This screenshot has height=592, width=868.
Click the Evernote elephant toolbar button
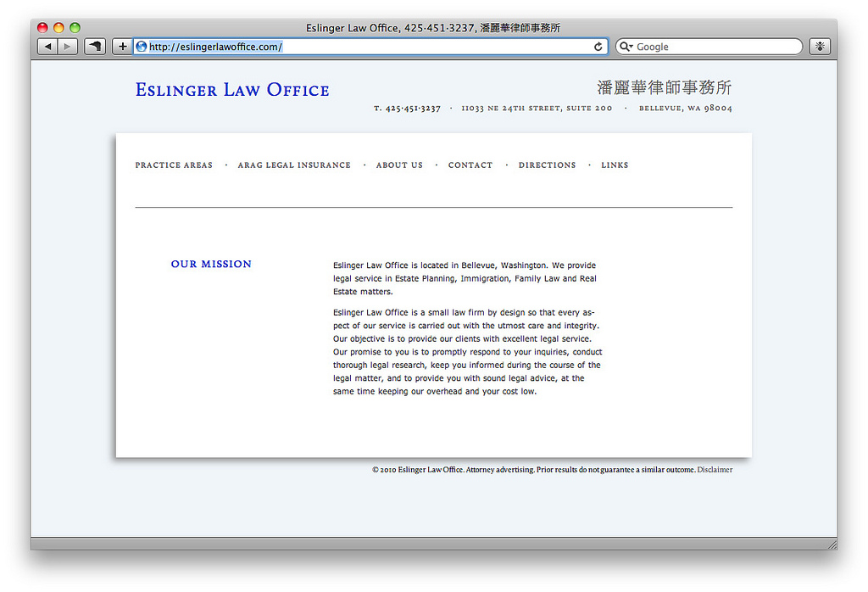pyautogui.click(x=95, y=47)
